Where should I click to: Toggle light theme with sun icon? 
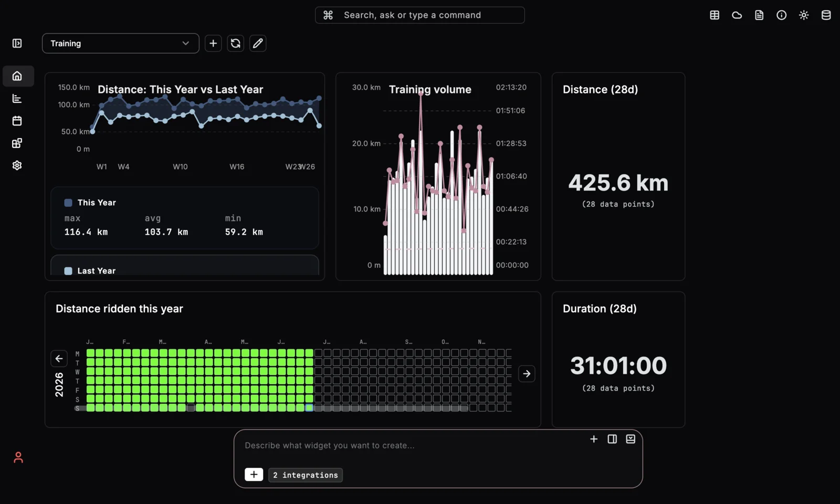[804, 15]
